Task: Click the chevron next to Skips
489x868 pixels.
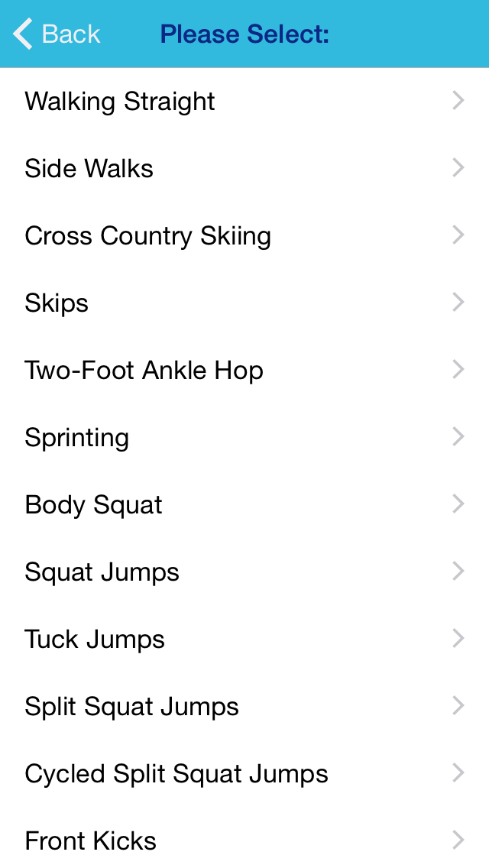Action: pyautogui.click(x=458, y=303)
